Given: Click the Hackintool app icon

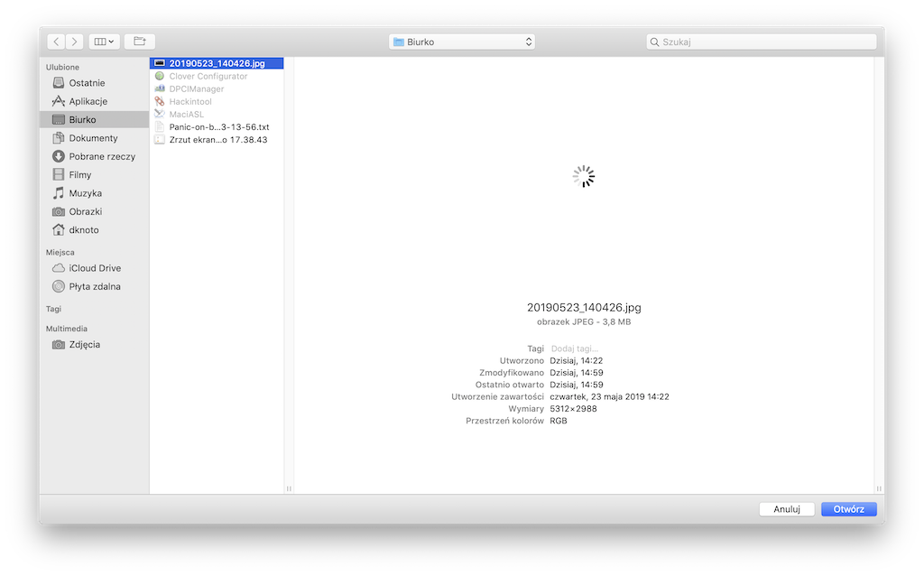Looking at the screenshot, I should pos(159,101).
